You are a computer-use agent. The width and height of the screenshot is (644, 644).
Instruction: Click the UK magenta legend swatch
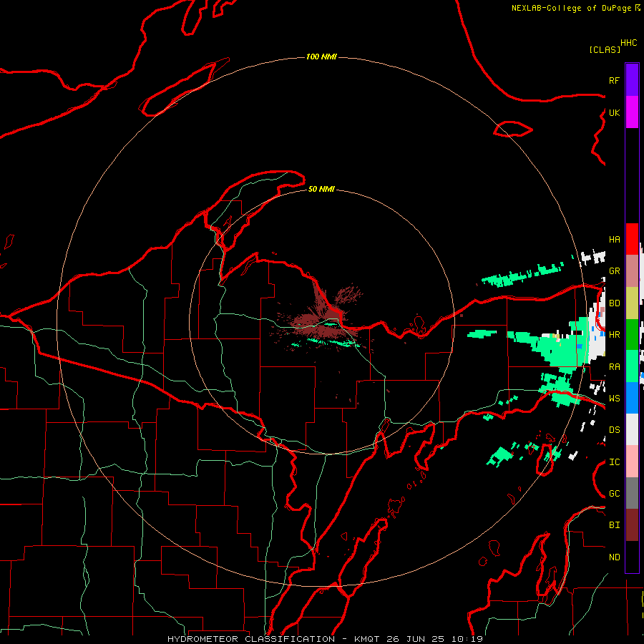point(632,112)
